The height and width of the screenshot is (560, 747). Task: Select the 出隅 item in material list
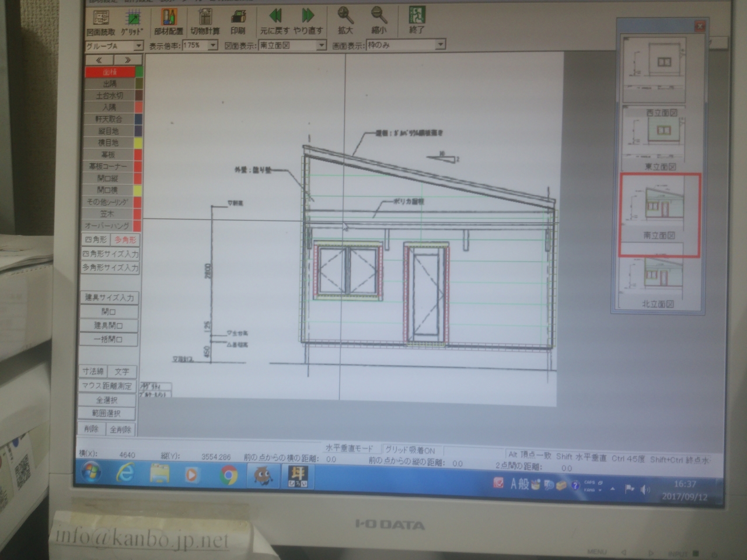110,84
